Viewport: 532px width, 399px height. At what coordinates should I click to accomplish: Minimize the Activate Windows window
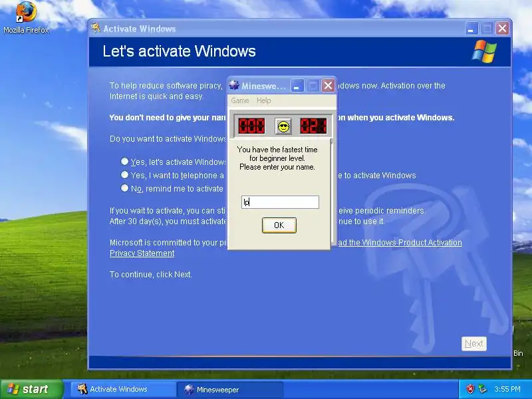point(471,29)
